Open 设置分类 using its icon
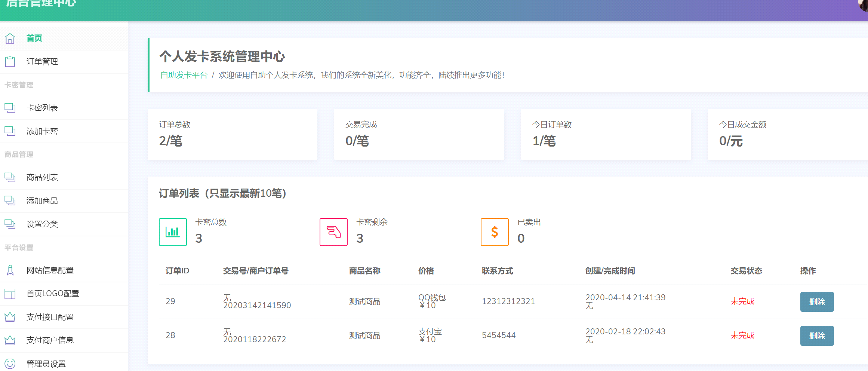 pyautogui.click(x=10, y=224)
